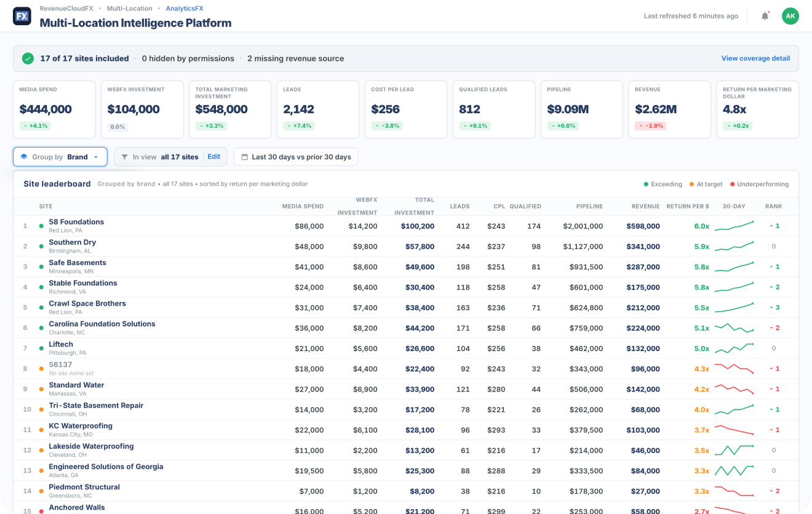Image resolution: width=812 pixels, height=514 pixels.
Task: Open the Last 30 days vs prior 30 days selector
Action: coord(296,157)
